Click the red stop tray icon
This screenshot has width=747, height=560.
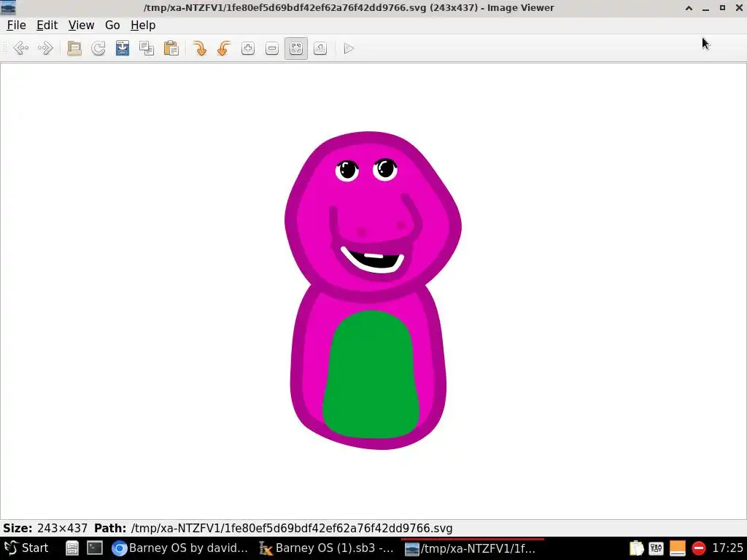(x=698, y=548)
